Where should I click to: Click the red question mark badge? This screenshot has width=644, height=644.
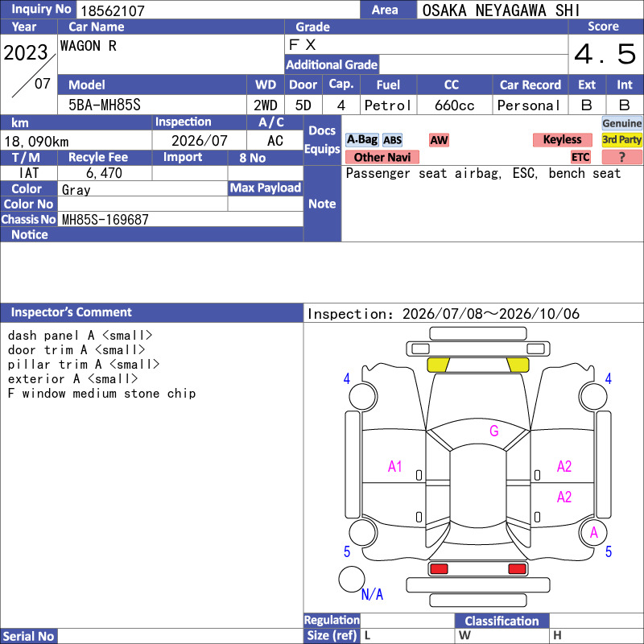tap(621, 157)
